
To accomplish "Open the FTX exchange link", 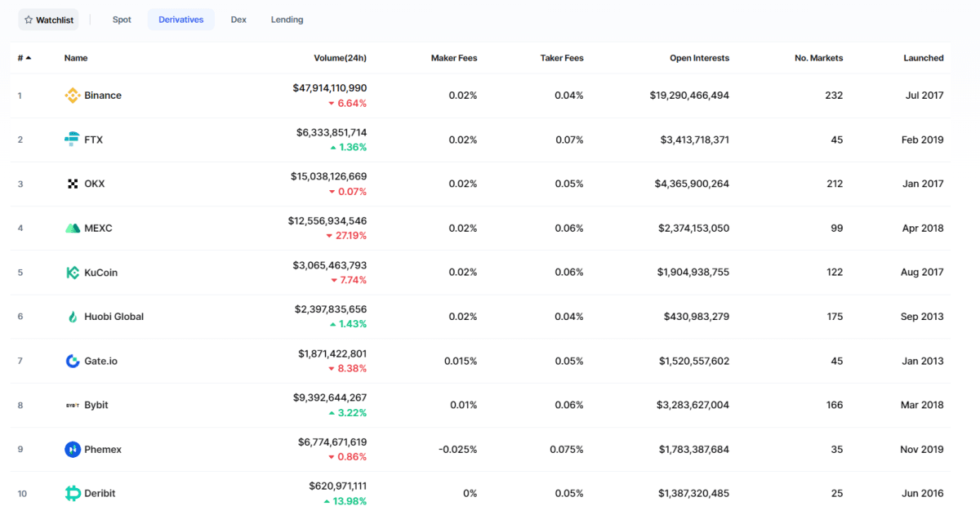I will click(94, 140).
